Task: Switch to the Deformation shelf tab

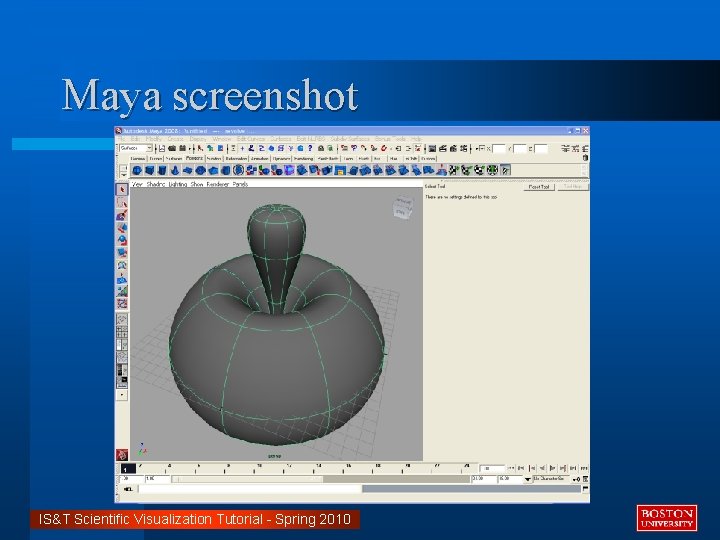Action: tap(236, 158)
